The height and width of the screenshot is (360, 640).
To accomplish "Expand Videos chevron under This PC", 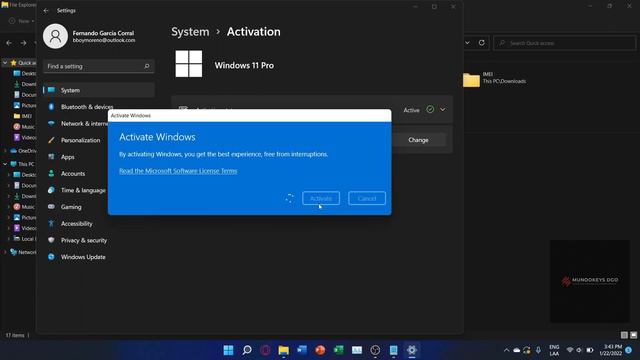I will pyautogui.click(x=9, y=228).
